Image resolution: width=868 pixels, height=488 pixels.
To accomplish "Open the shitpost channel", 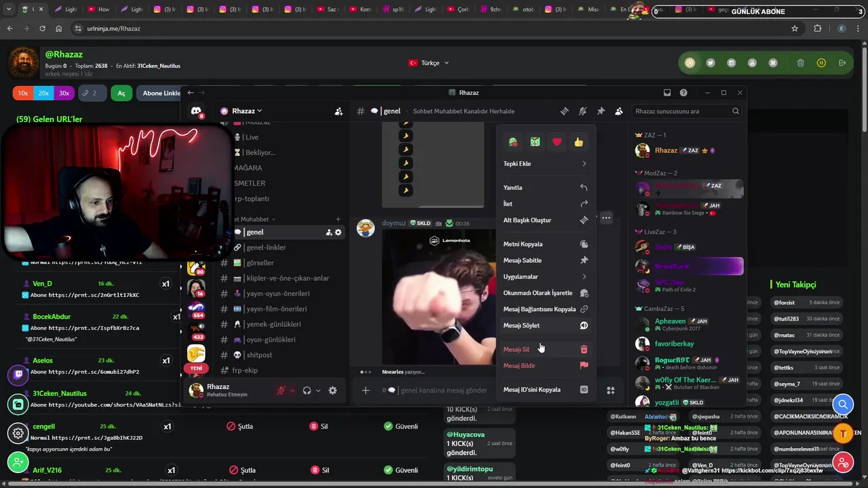I will pos(281,355).
